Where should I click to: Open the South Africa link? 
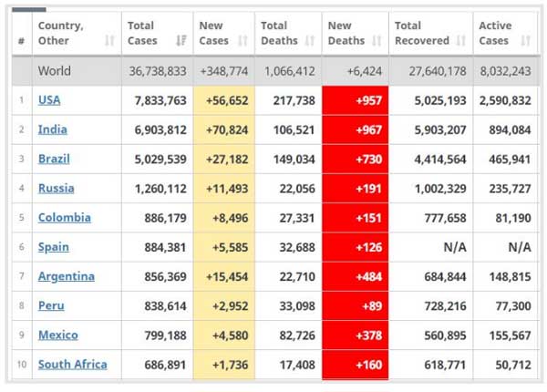coord(72,364)
